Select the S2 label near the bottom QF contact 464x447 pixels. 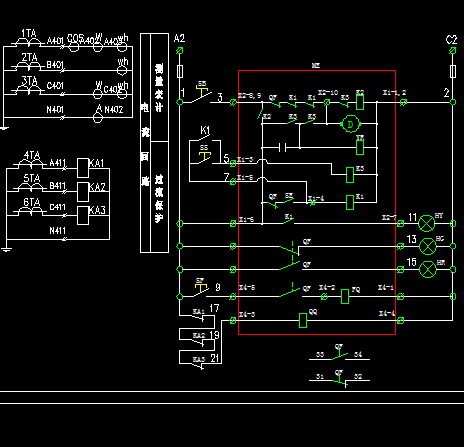[358, 377]
